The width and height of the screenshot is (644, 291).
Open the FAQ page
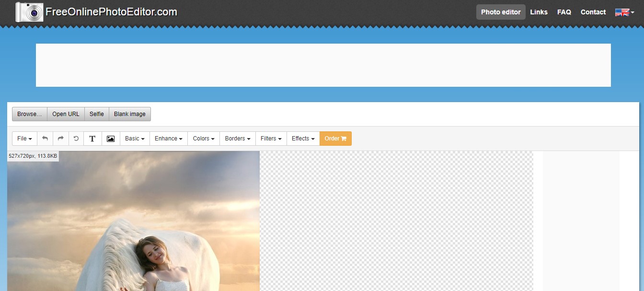(x=564, y=12)
